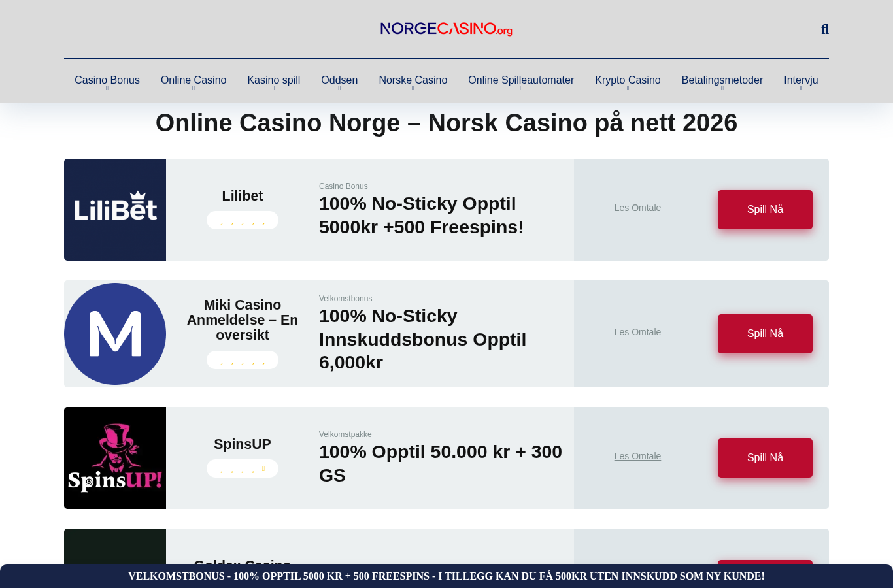
Task: Open the SpinsUP logo image
Action: pos(115,458)
